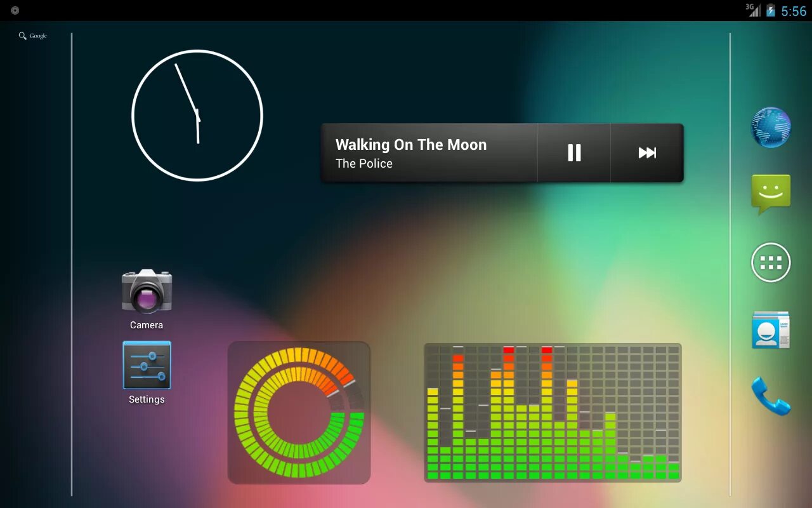Tap the analog clock widget
This screenshot has height=508, width=812.
coord(197,116)
